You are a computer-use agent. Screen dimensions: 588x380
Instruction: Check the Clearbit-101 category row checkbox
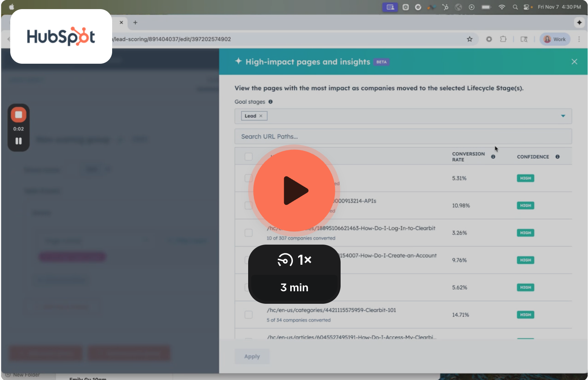[249, 315]
